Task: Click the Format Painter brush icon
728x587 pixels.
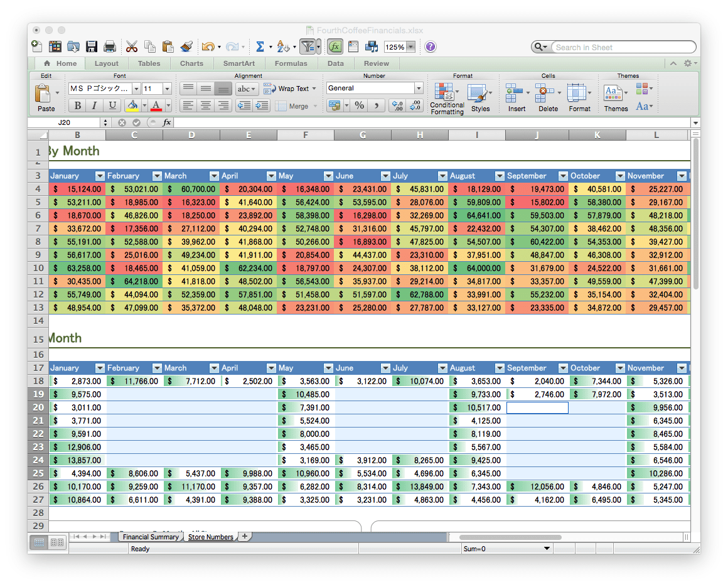Action: 186,46
